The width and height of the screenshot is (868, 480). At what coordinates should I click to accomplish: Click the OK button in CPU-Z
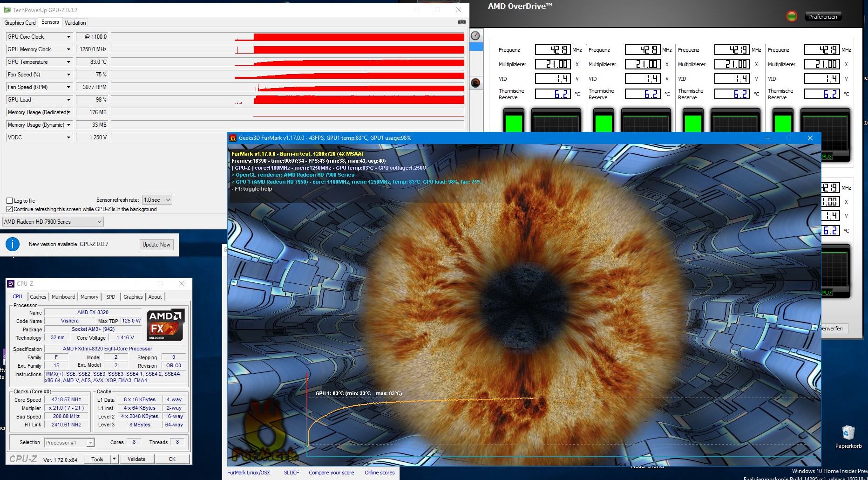pos(172,459)
